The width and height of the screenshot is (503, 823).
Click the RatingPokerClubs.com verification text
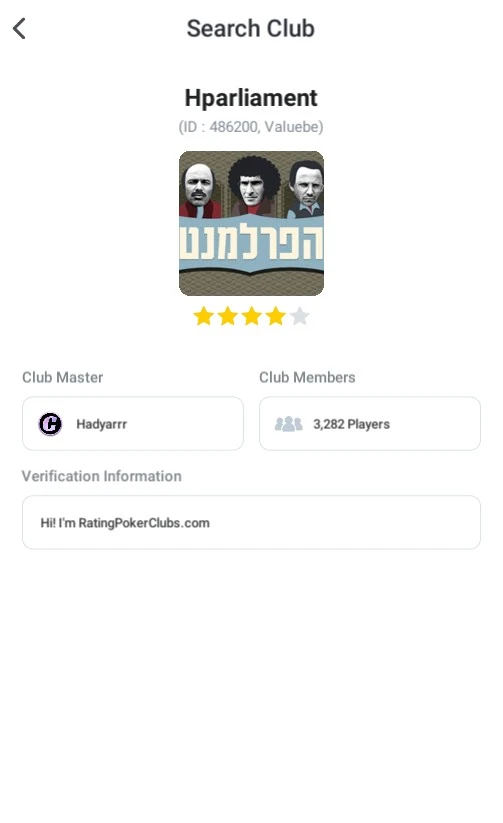125,523
